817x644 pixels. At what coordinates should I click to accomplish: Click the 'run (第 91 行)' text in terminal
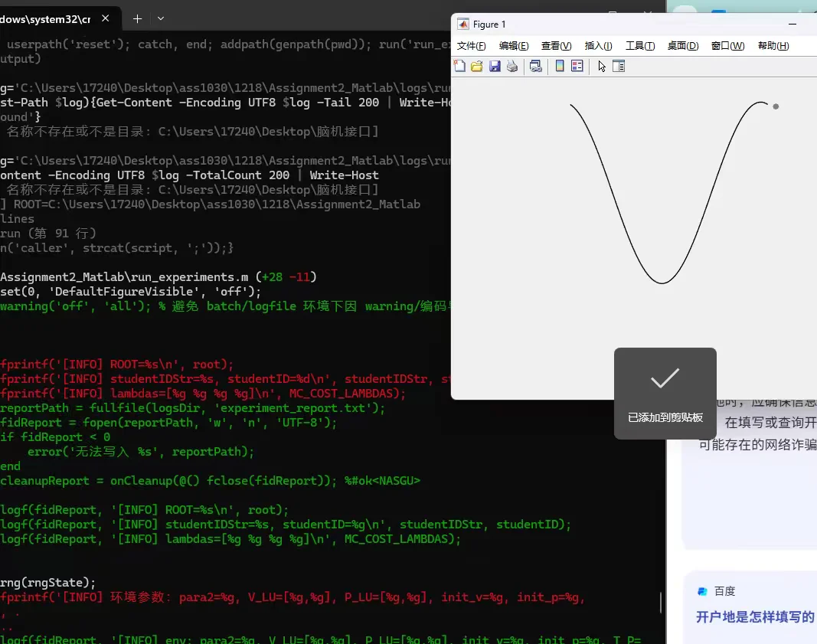(48, 233)
